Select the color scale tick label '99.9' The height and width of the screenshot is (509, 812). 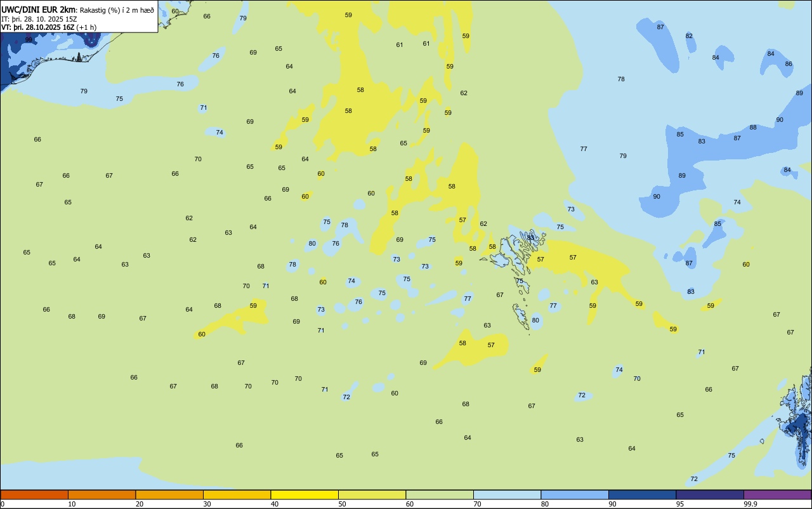750,504
